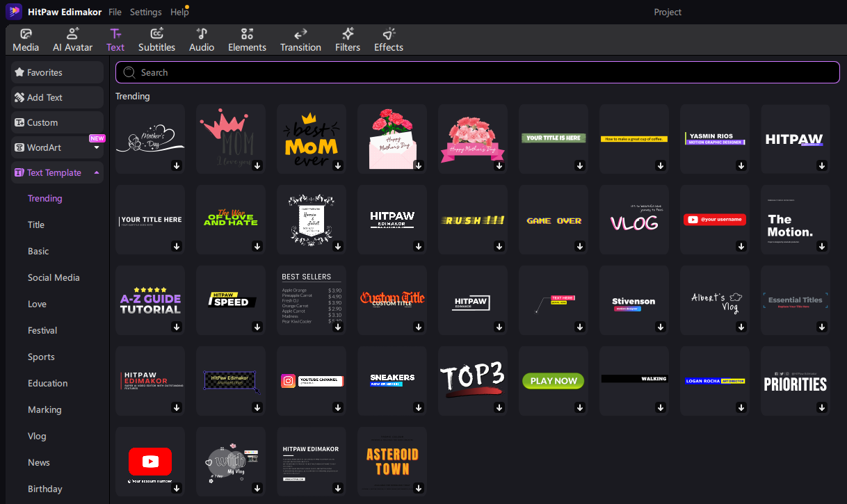Download the 'ASTEROID TOWN' template
The width and height of the screenshot is (847, 504).
(x=419, y=488)
